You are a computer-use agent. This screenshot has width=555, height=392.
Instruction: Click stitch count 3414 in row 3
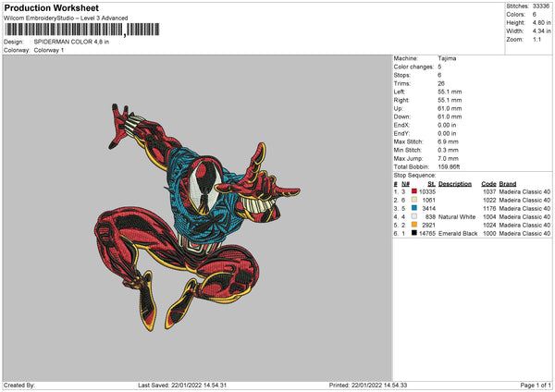[x=428, y=208]
